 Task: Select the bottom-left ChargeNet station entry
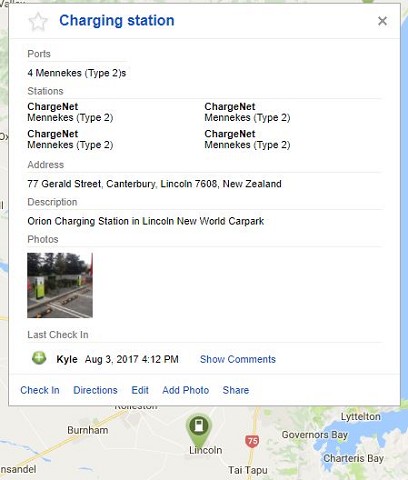coord(70,139)
